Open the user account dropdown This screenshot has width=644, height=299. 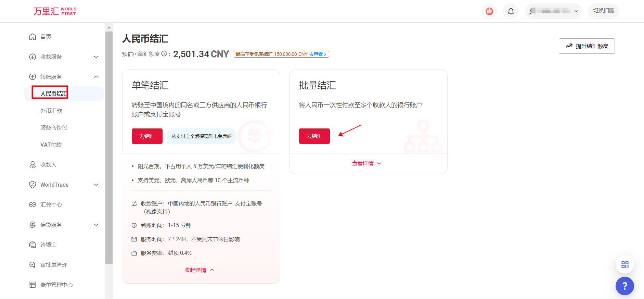tap(553, 11)
